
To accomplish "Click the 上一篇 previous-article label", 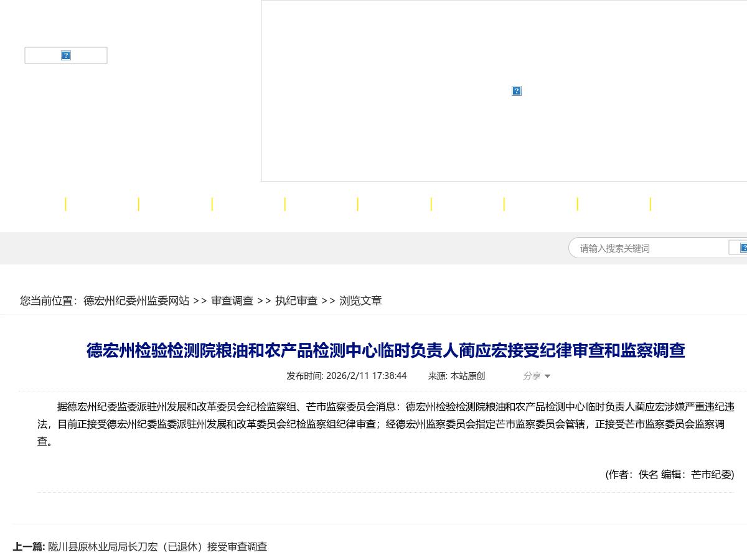I will [x=29, y=546].
